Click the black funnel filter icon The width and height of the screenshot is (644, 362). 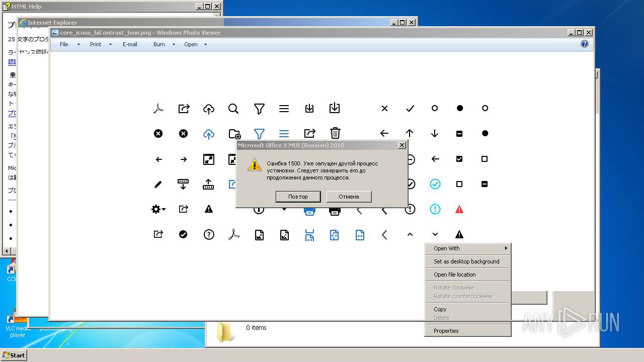pos(259,109)
